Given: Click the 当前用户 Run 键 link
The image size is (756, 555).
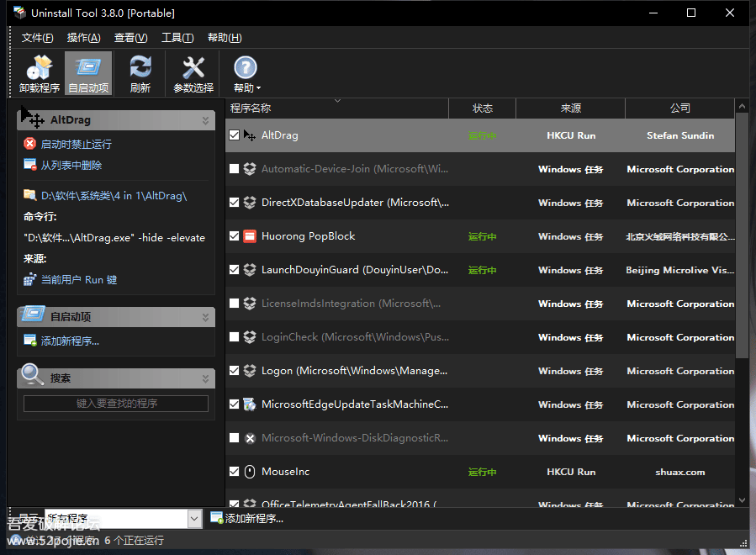Looking at the screenshot, I should click(x=79, y=280).
